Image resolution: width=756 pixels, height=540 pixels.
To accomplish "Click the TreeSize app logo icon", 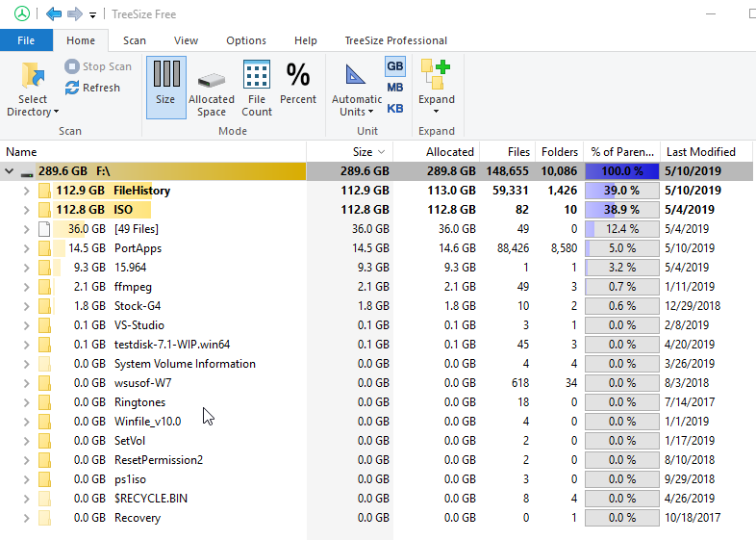I will 22,13.
